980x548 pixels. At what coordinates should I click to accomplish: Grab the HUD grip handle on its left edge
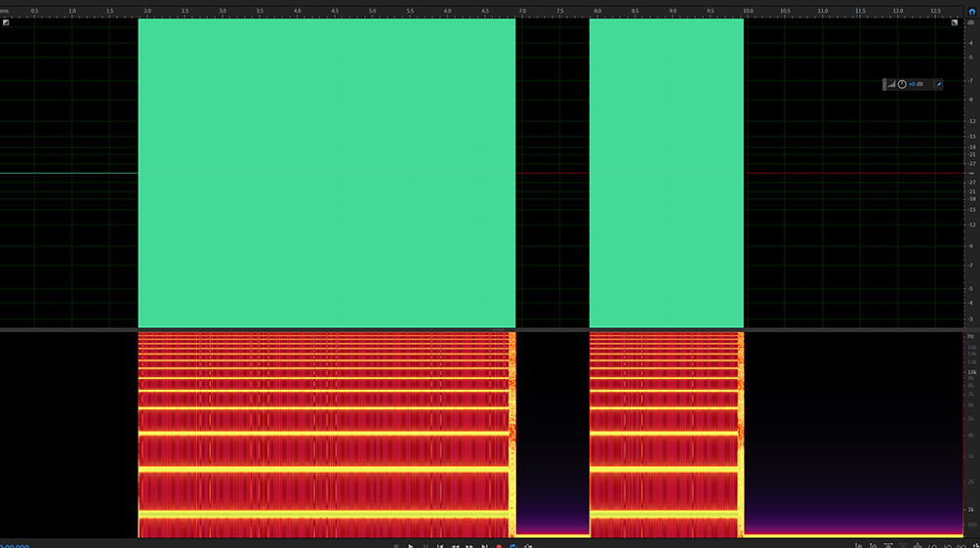coord(885,85)
